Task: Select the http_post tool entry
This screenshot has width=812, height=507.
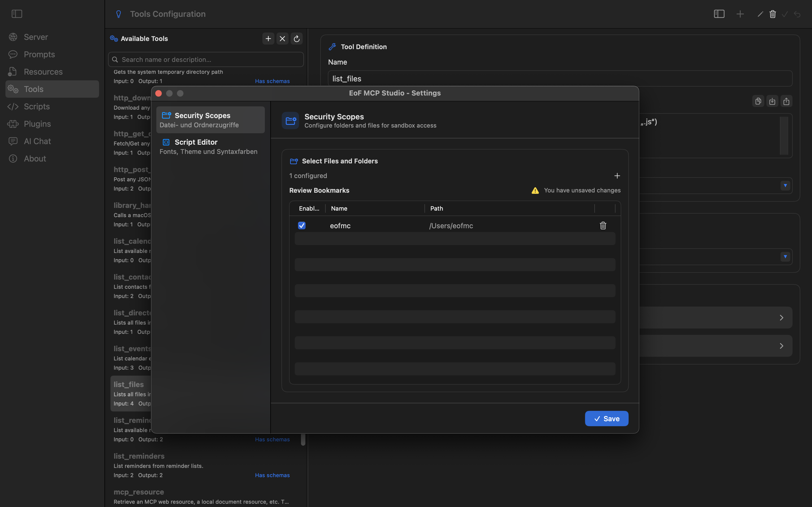Action: coord(131,179)
